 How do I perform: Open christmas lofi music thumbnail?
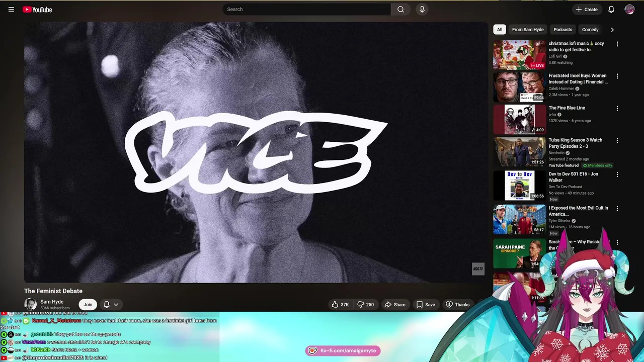(519, 55)
